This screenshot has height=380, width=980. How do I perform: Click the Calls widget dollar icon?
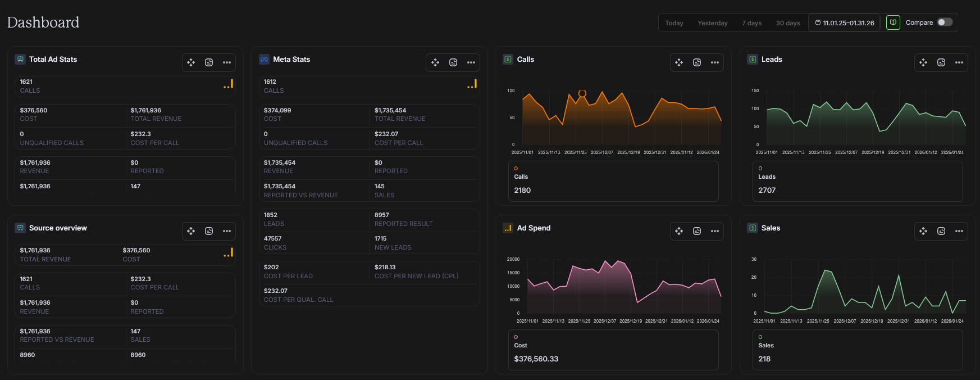click(508, 59)
